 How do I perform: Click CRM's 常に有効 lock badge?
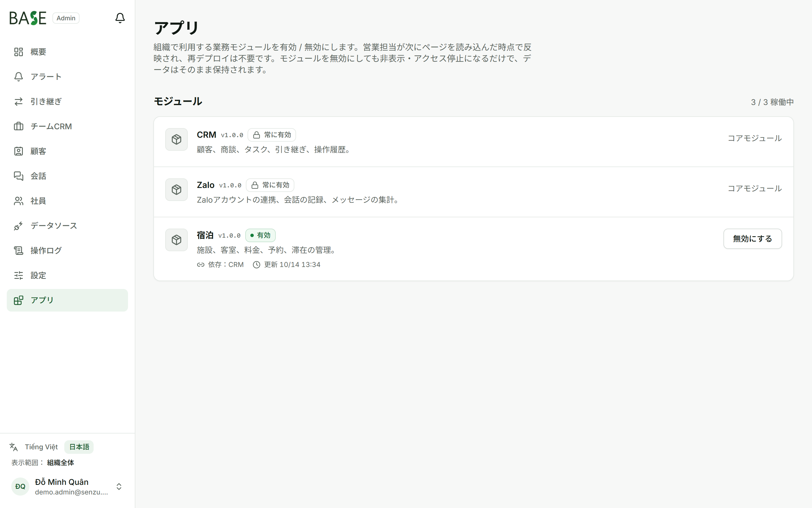coord(272,135)
